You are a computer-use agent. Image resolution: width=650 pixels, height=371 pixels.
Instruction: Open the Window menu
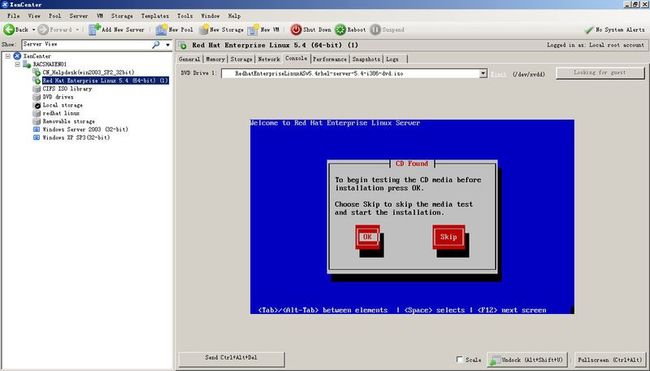[x=210, y=16]
